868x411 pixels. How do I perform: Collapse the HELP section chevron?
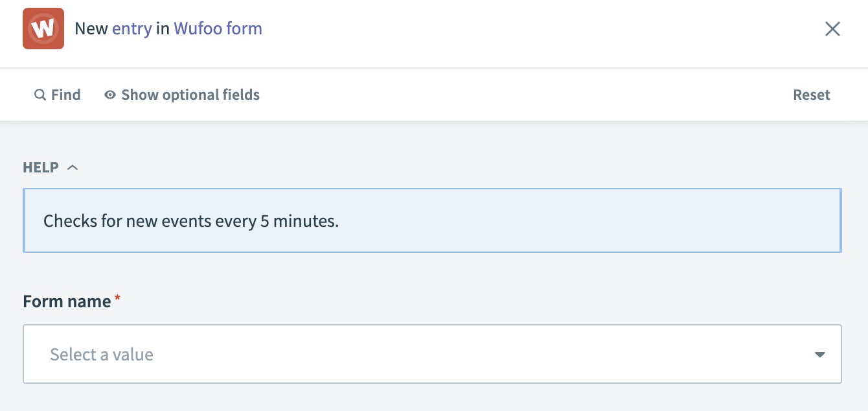coord(73,167)
